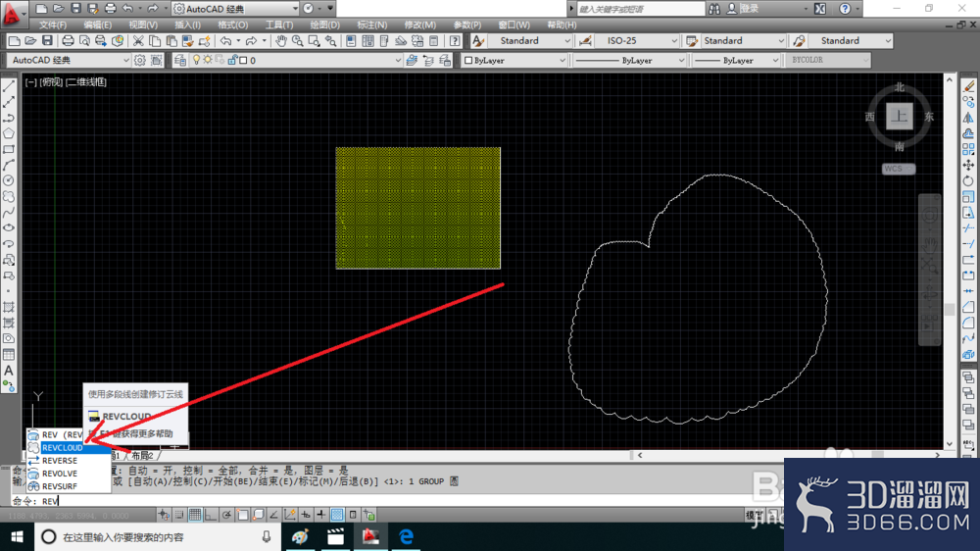The image size is (980, 551).
Task: Select the Line tool in draw toolbar
Action: point(9,86)
